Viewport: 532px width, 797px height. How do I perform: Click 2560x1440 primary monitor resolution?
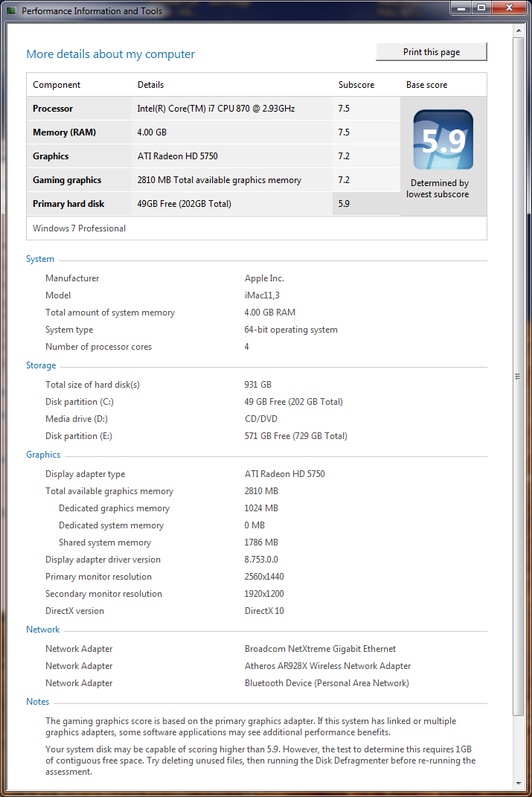(264, 577)
